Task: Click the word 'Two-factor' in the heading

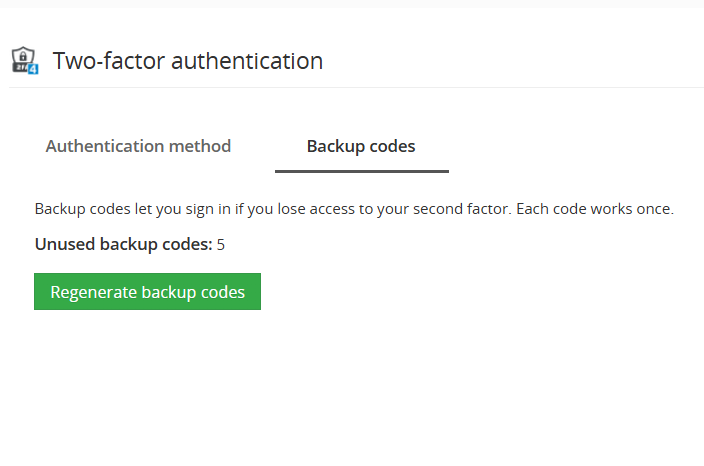Action: click(x=109, y=61)
